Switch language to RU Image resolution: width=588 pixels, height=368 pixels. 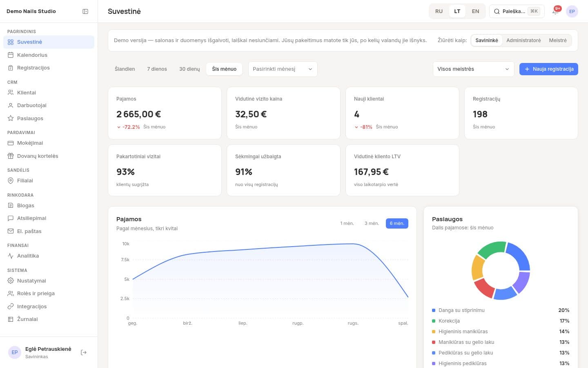pyautogui.click(x=439, y=11)
